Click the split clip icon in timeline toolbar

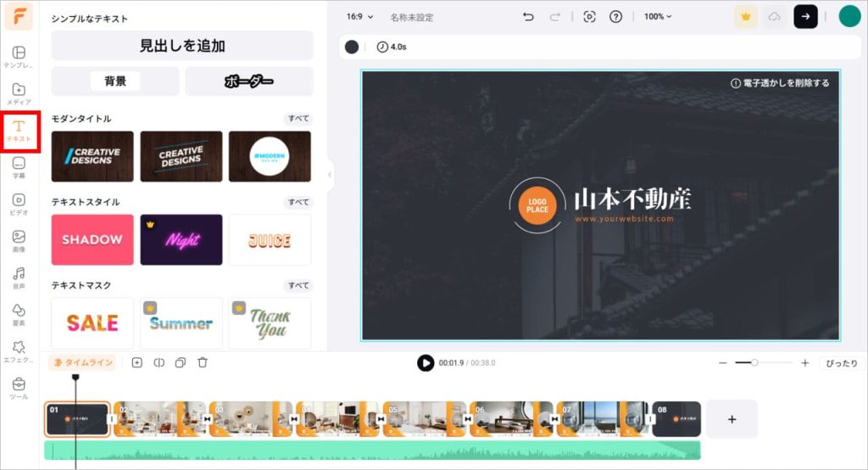tap(159, 362)
